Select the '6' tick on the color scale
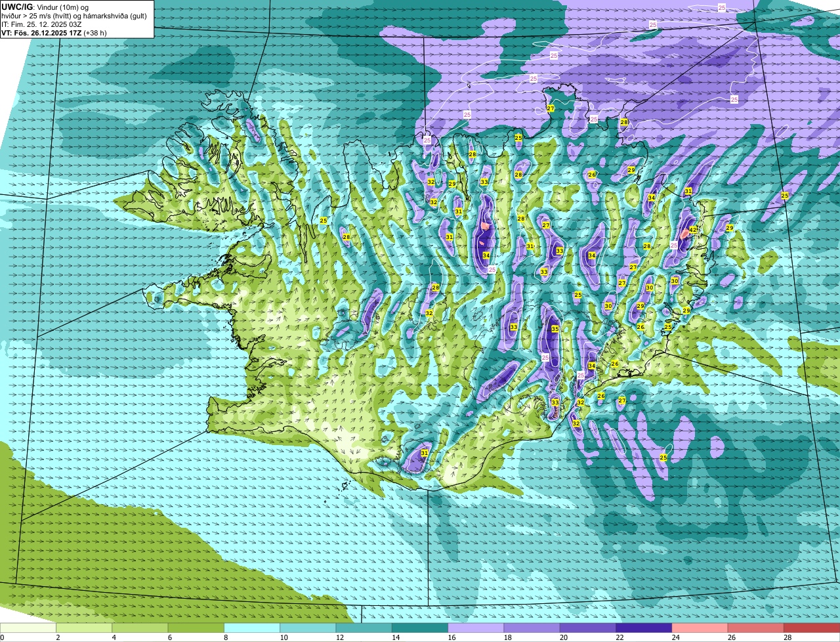The image size is (840, 642). click(169, 637)
